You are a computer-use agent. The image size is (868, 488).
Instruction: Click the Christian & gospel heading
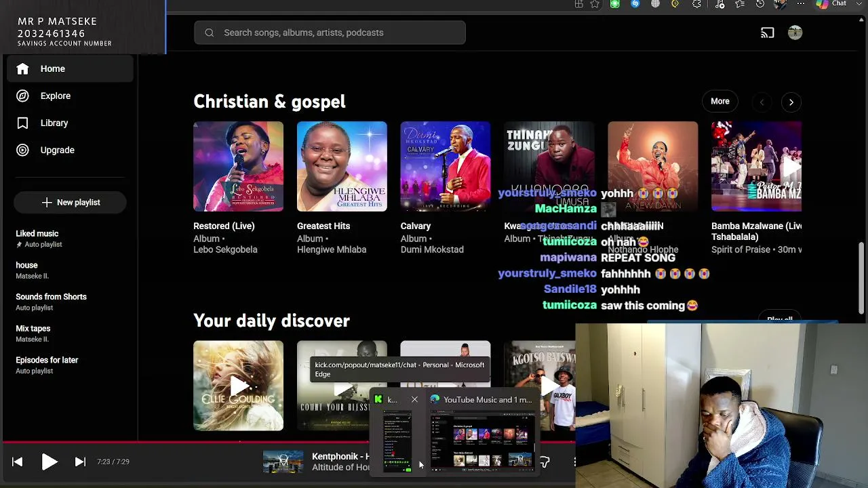coord(269,102)
